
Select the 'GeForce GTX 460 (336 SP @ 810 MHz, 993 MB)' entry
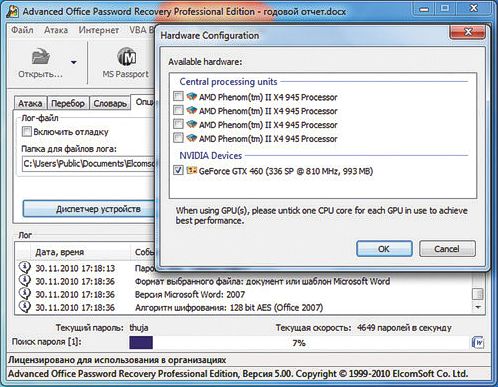[x=286, y=171]
